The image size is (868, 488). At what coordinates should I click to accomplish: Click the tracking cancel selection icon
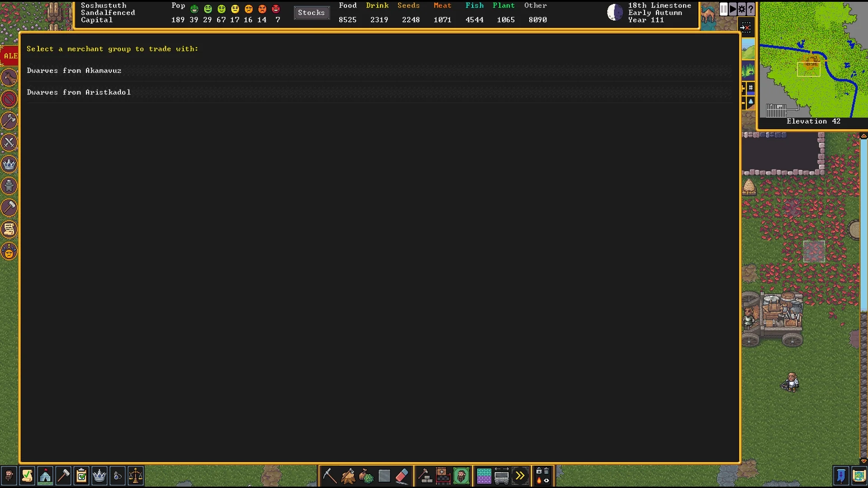(x=745, y=28)
